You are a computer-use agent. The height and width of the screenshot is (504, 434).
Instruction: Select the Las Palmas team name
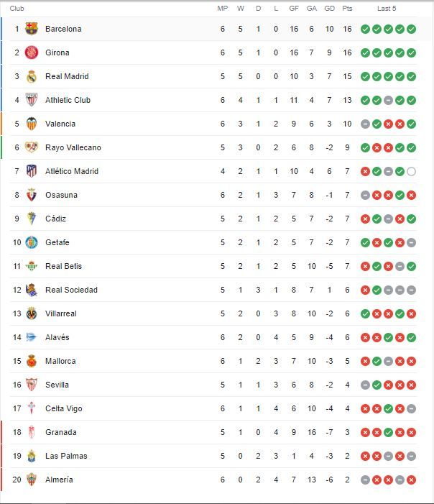point(66,456)
